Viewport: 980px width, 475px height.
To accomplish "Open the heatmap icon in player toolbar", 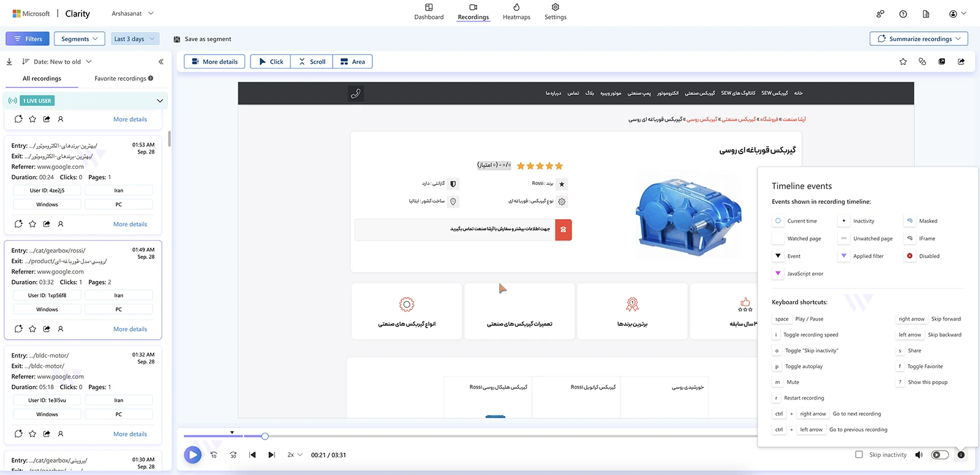I will [922, 62].
